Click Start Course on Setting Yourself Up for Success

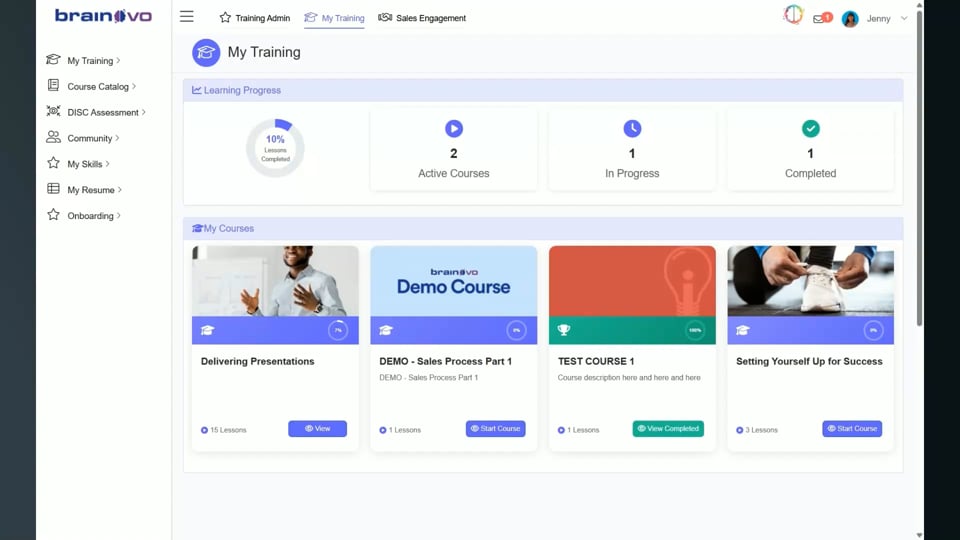click(x=852, y=429)
